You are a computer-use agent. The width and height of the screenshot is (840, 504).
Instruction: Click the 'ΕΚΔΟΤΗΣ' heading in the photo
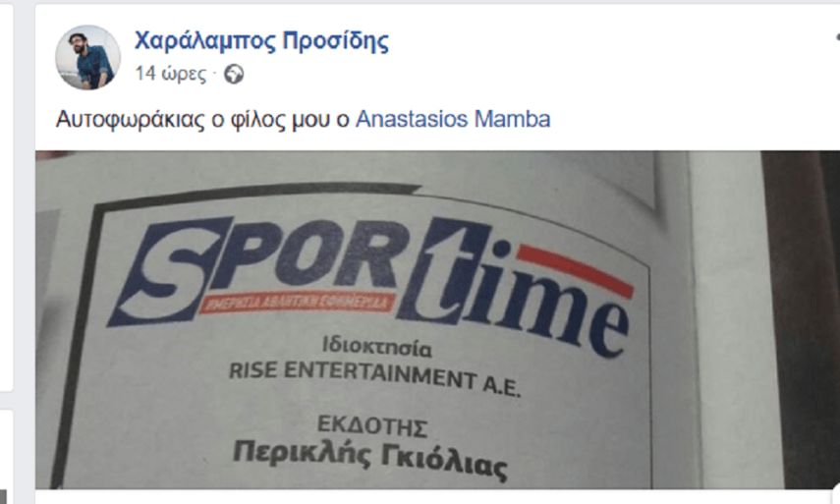[x=372, y=425]
